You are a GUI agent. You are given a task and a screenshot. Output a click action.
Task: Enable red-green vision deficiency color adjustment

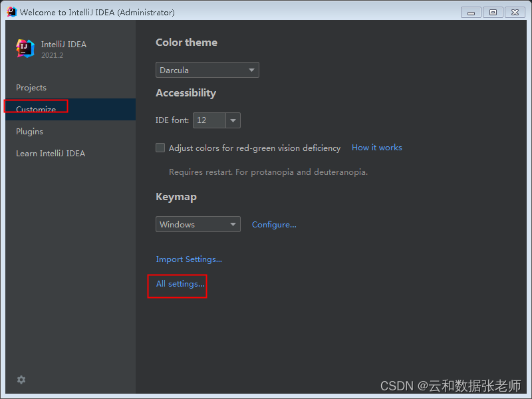pos(160,148)
